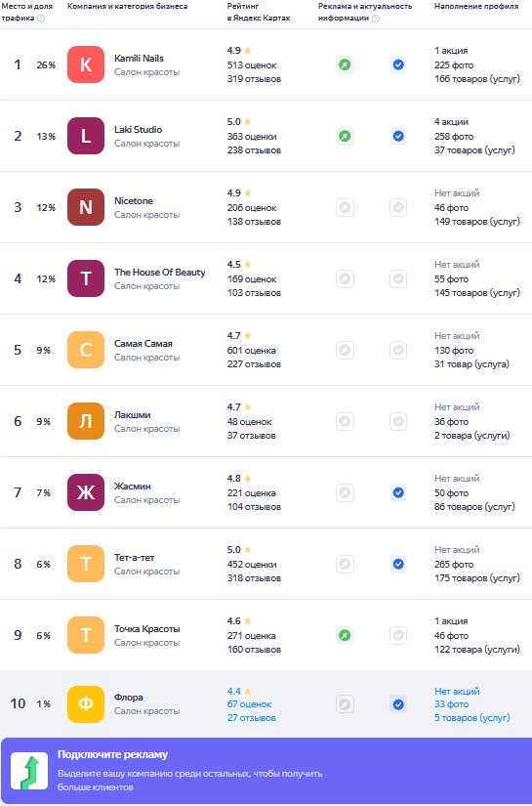Click the help icon next to информации header
This screenshot has height=806, width=532.
pos(376,19)
